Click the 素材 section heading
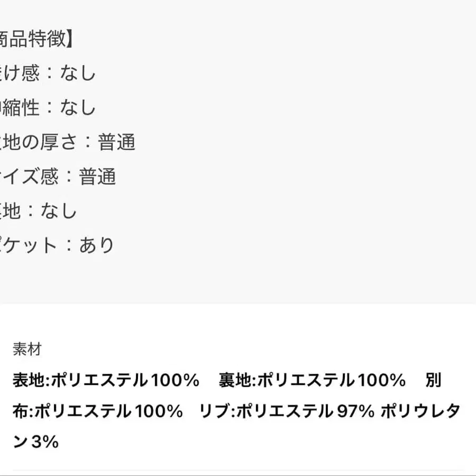476x476 pixels. [x=27, y=349]
